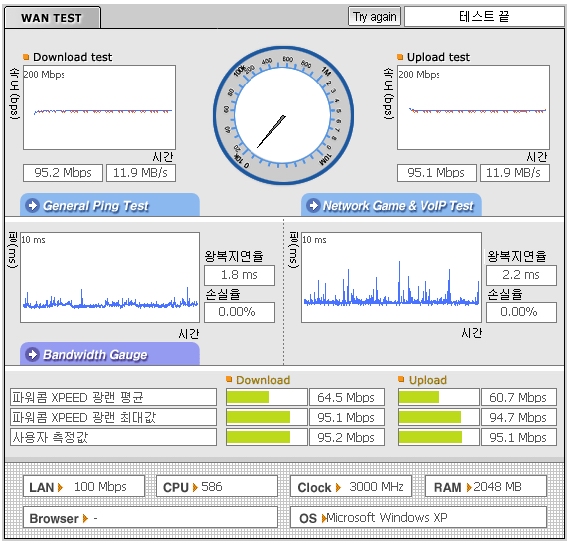The image size is (570, 545).
Task: Click the orange arrow next to LAN
Action: [x=60, y=487]
